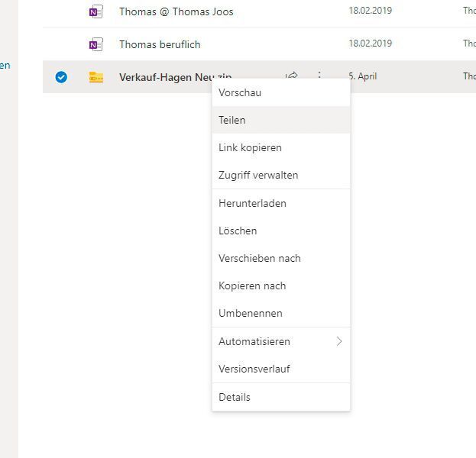Select Teilen in the context menu
Screen dimensions: 476x458
[232, 120]
